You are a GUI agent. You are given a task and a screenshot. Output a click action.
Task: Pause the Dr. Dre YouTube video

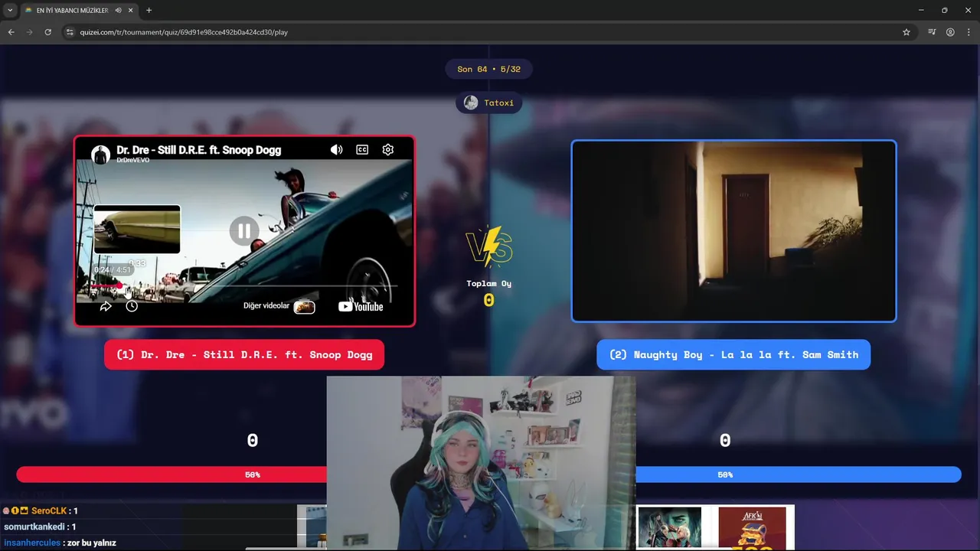243,230
